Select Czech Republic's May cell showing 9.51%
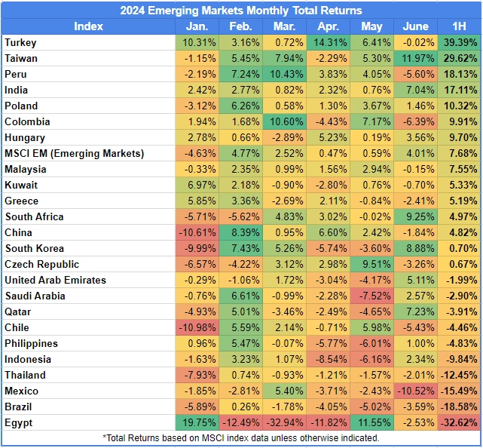This screenshot has height=448, width=483. [371, 264]
